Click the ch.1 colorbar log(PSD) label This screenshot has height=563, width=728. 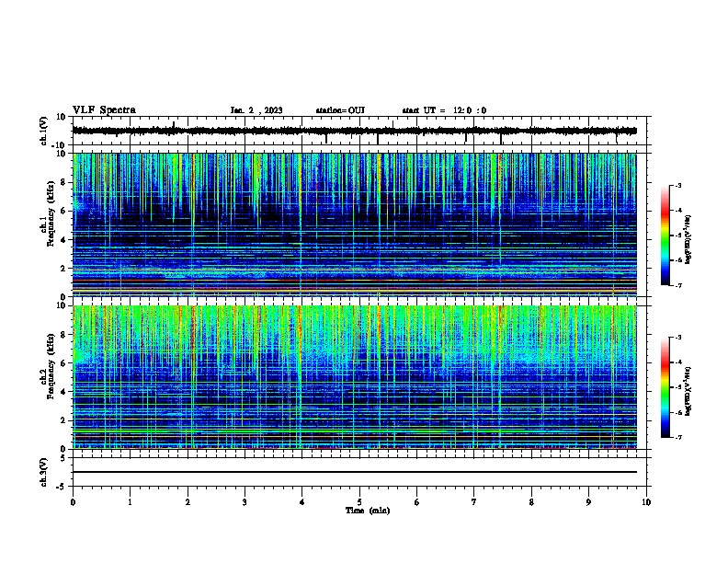click(x=688, y=240)
